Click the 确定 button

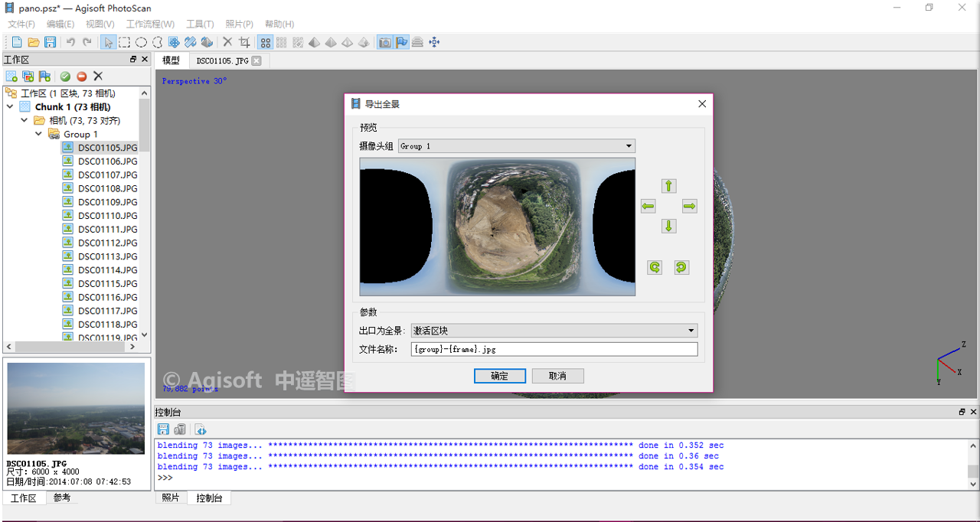[499, 376]
